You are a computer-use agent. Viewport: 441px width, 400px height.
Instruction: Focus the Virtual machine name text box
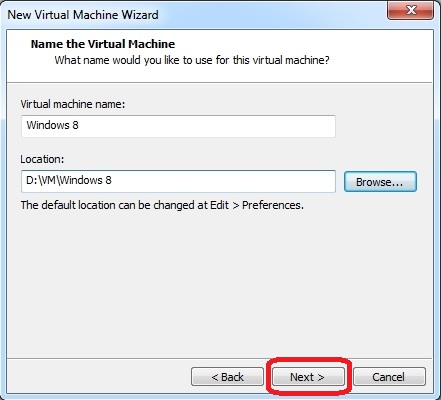178,126
